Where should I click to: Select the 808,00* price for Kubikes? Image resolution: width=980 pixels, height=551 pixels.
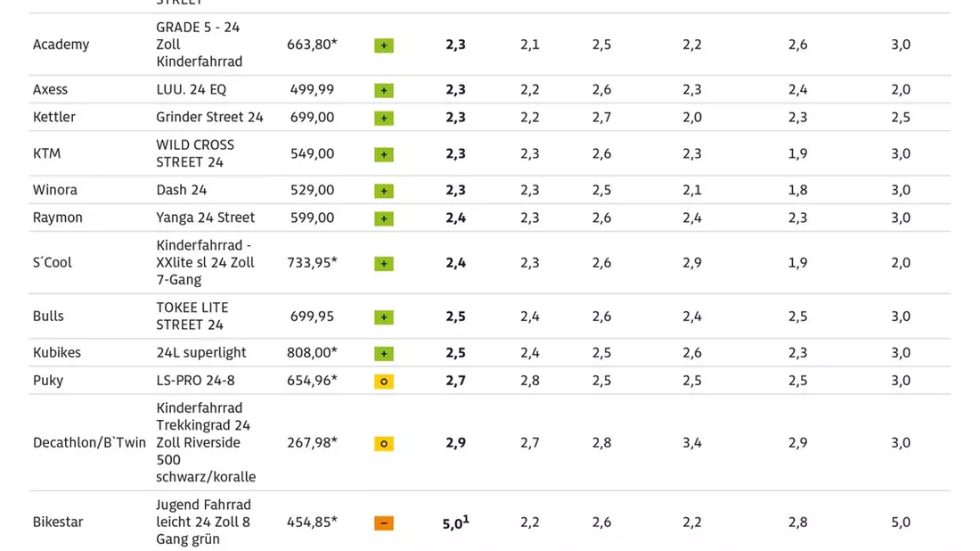[x=312, y=353]
